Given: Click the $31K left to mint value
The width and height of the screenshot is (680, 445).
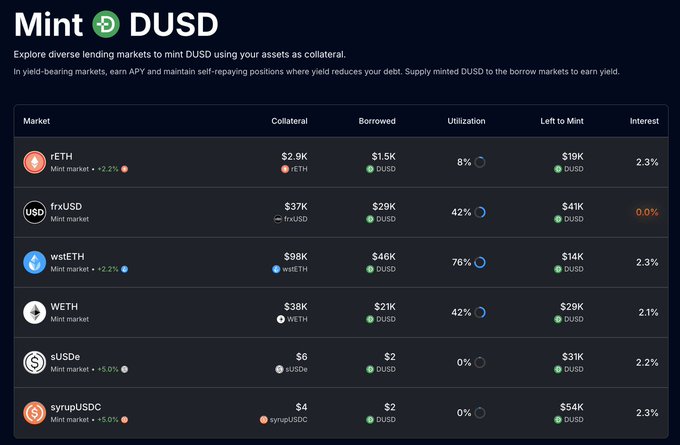Looking at the screenshot, I should click(x=572, y=357).
